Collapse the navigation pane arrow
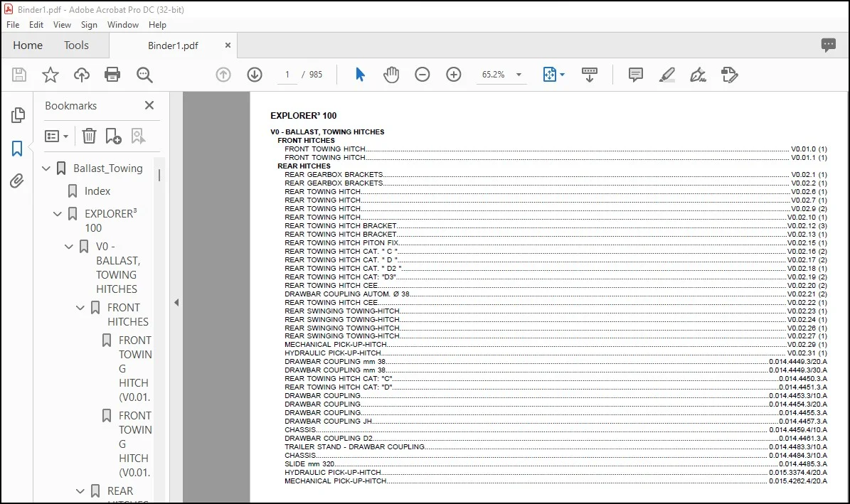The height and width of the screenshot is (504, 850). point(176,302)
